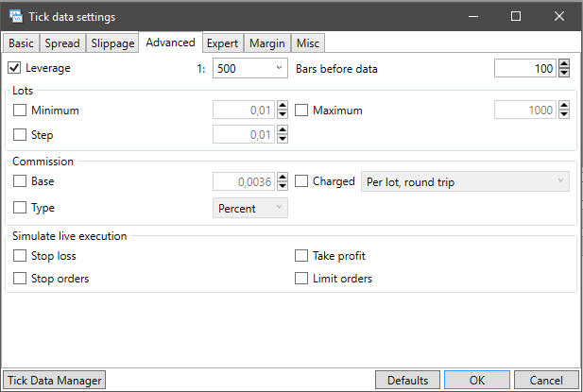Click the Bars before data field
This screenshot has height=392, width=583.
pos(525,68)
